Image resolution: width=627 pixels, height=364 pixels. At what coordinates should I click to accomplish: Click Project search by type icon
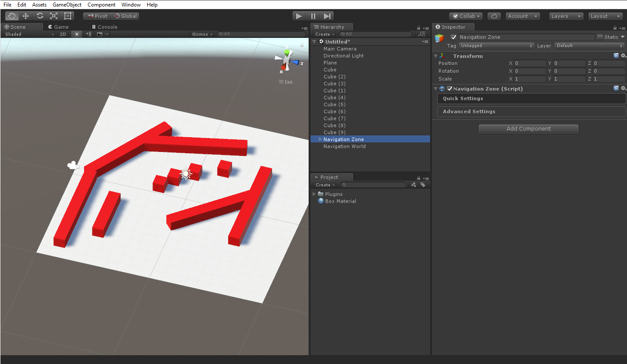coord(414,185)
